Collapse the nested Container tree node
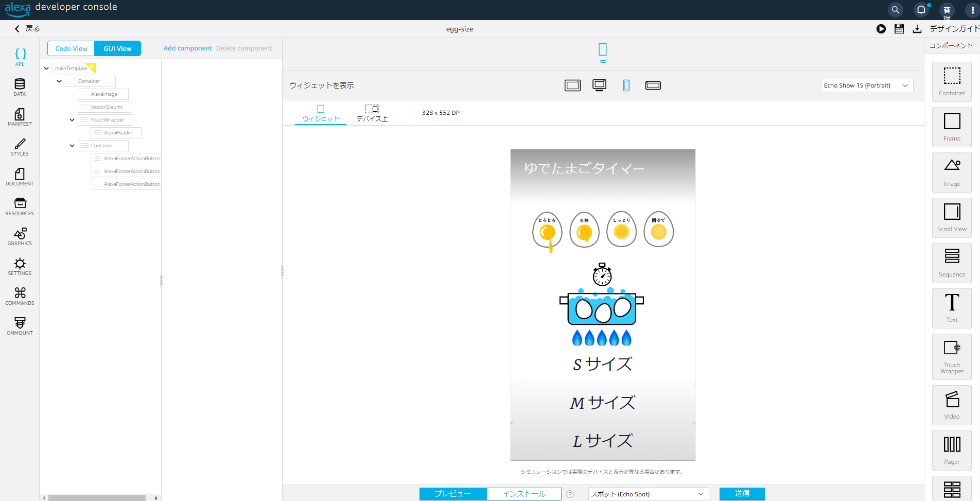Viewport: 980px width, 501px height. click(x=72, y=145)
